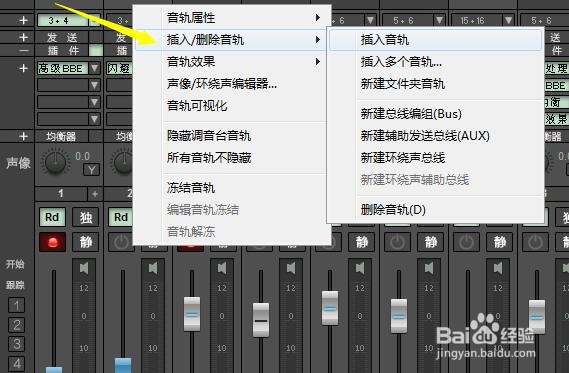Mute the 5+6 track with its 静 button

430,242
